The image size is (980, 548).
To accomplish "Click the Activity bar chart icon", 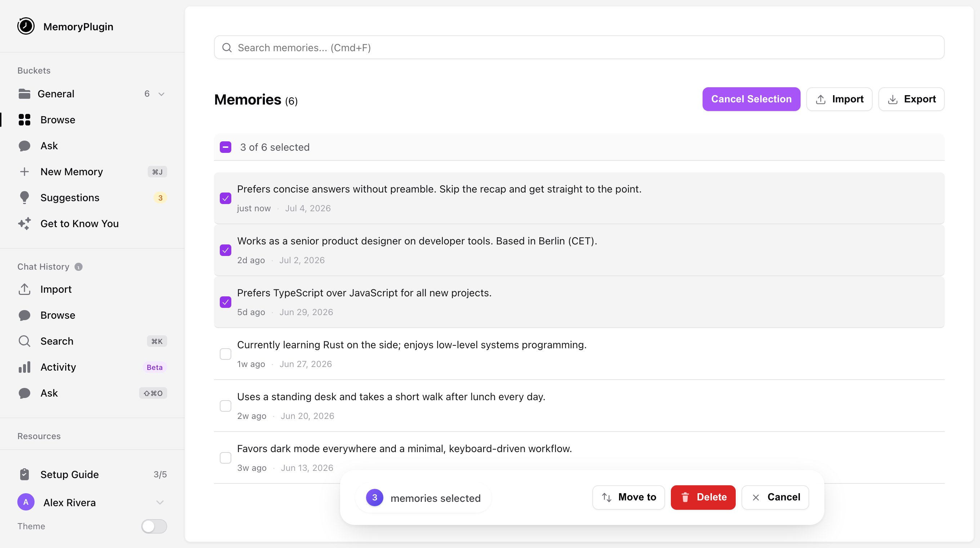I will [x=24, y=367].
